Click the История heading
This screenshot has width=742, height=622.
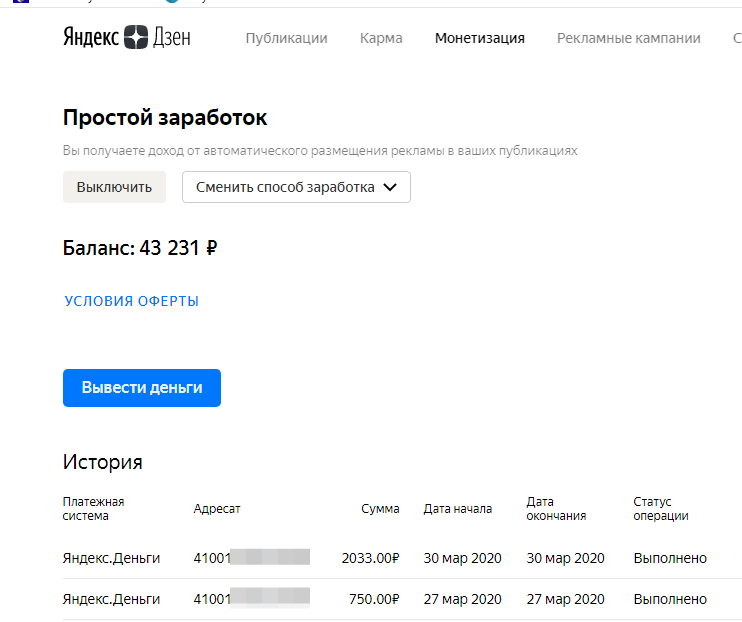102,462
